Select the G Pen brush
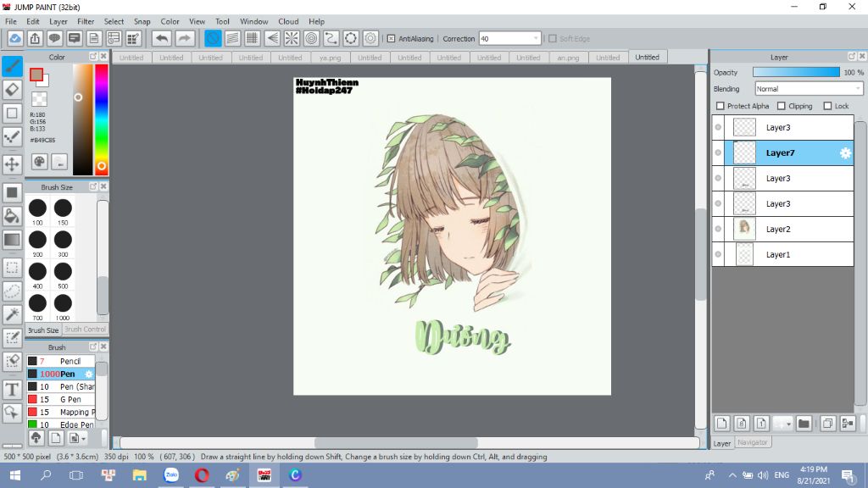This screenshot has width=868, height=488. [x=61, y=400]
